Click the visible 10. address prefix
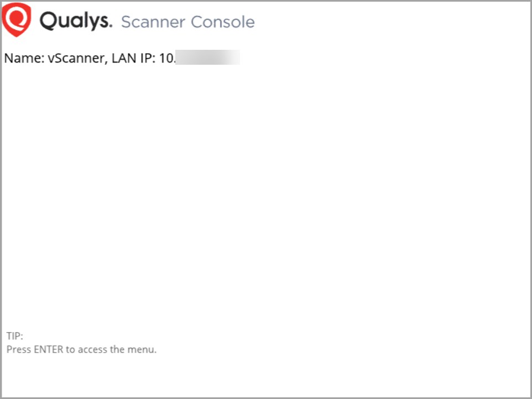532x399 pixels. coord(167,58)
